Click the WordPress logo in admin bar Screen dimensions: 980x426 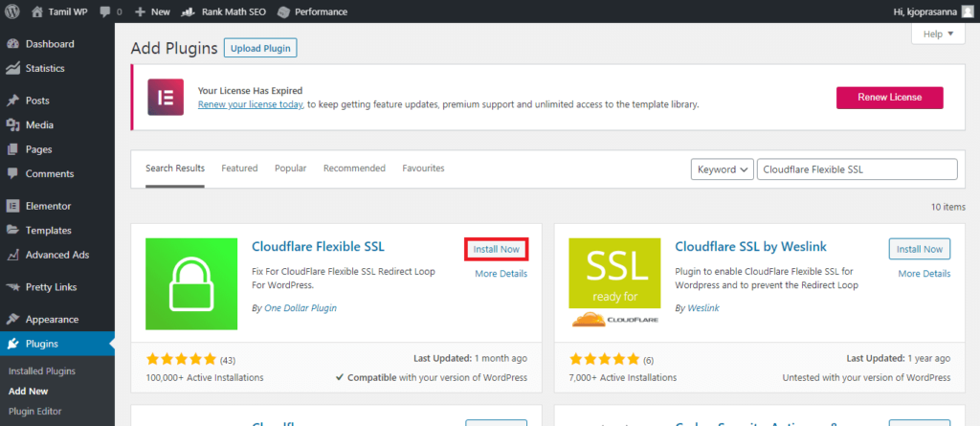tap(12, 11)
